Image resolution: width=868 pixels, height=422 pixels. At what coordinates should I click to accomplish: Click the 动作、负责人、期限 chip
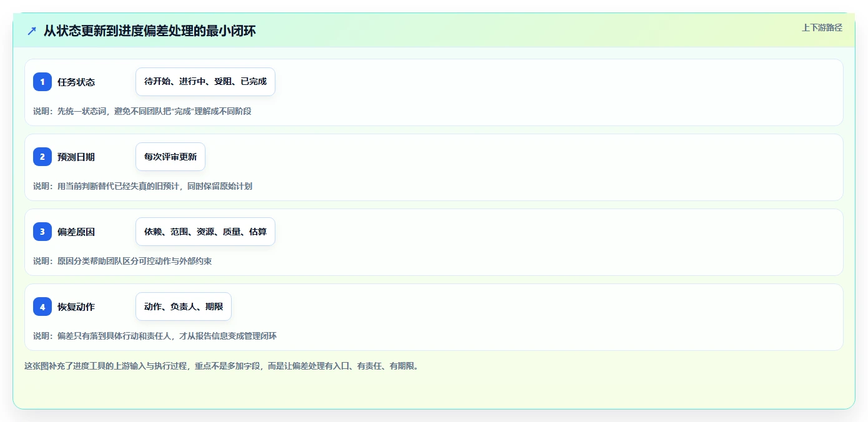click(x=184, y=307)
